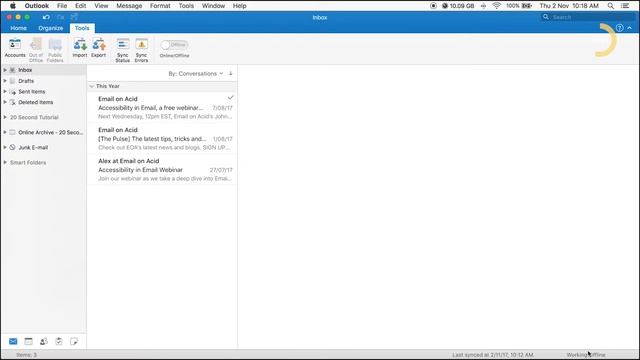Open the Edit menu
The width and height of the screenshot is (640, 360).
pos(80,6)
